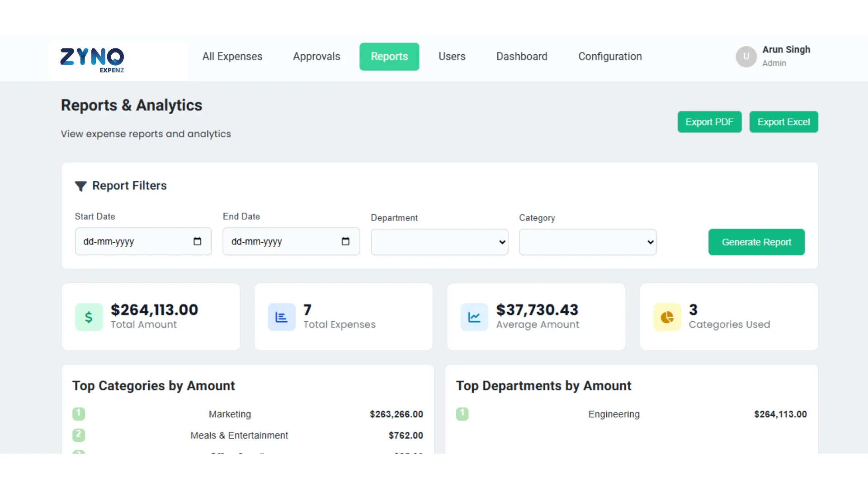Screen dimensions: 868x488
Task: Click the user avatar icon
Action: click(746, 57)
